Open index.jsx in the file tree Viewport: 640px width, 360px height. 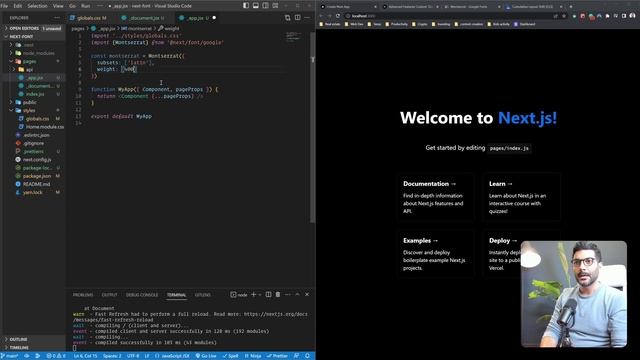tap(35, 94)
